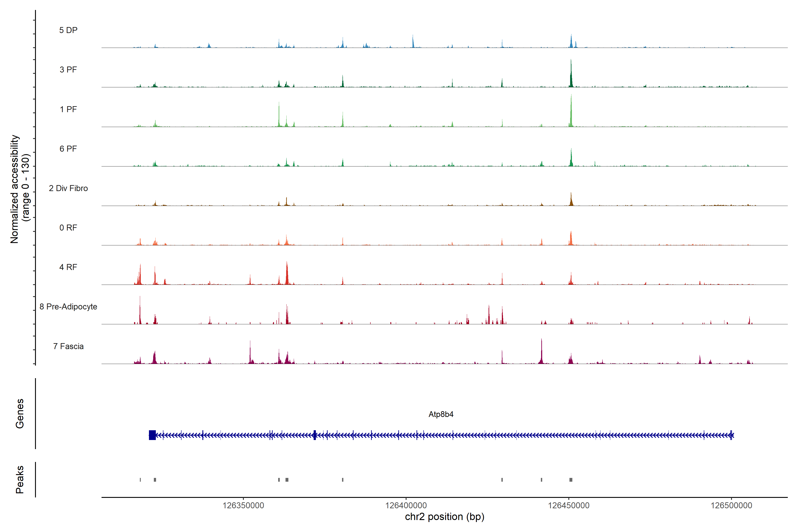Image resolution: width=798 pixels, height=532 pixels.
Task: Click the 7 Fascia track label
Action: tap(68, 346)
